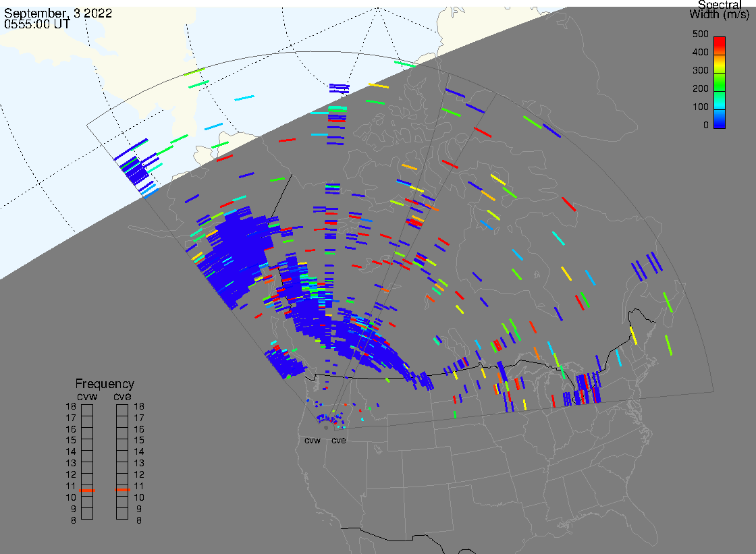Select the 400 label on the color scale
756x554 pixels.
(700, 52)
